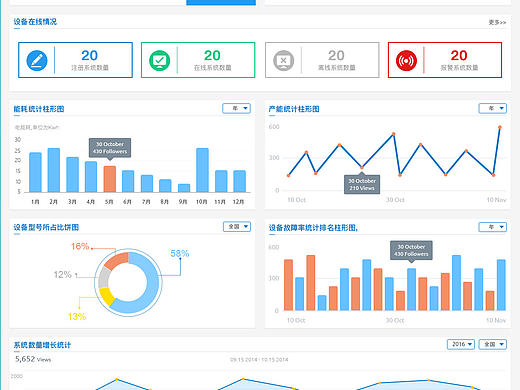Click the gray 12% donut segment
The width and height of the screenshot is (520, 390).
pos(104,278)
